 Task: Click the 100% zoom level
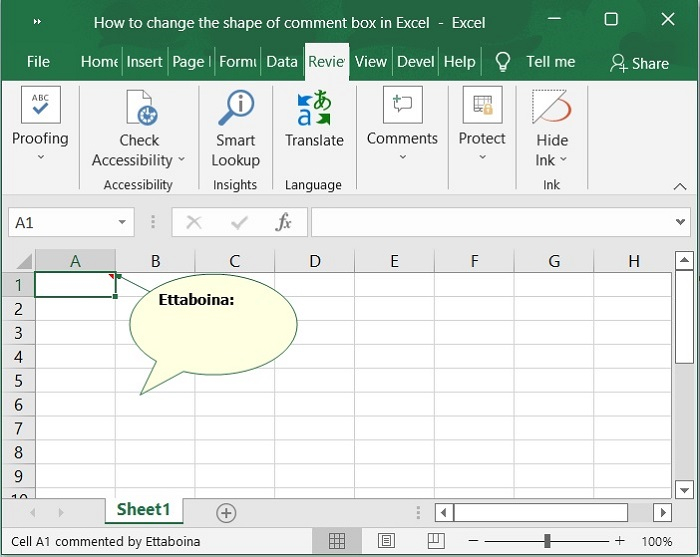tap(657, 541)
